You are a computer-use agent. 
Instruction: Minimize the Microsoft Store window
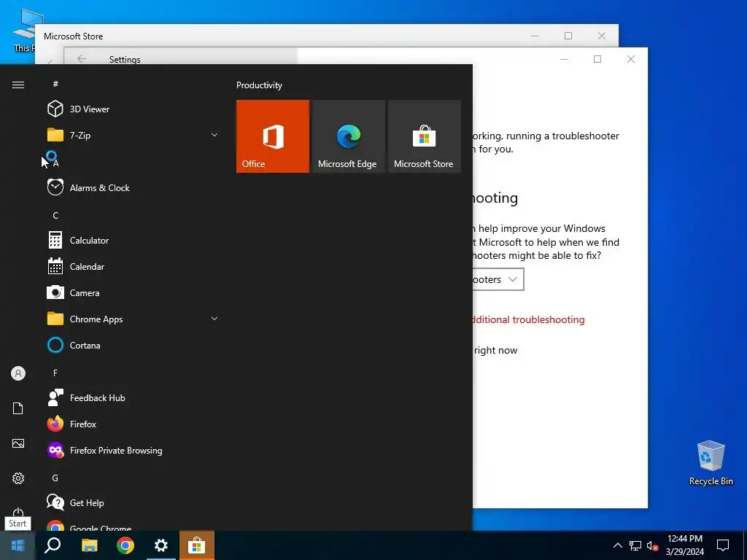(x=535, y=36)
